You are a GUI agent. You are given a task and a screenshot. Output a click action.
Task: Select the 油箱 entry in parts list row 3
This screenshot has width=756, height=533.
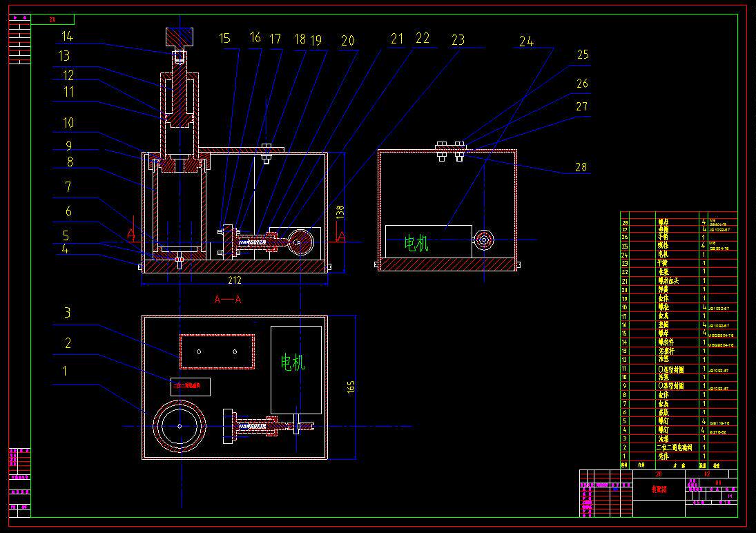(x=663, y=439)
